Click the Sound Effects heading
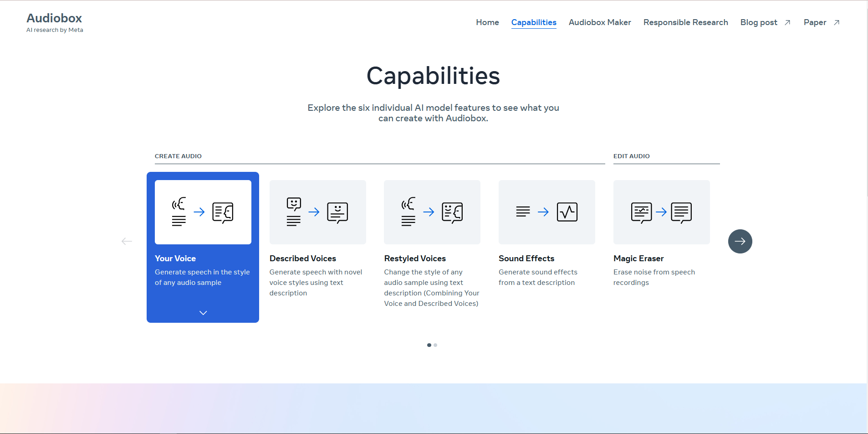This screenshot has width=868, height=434. 526,258
